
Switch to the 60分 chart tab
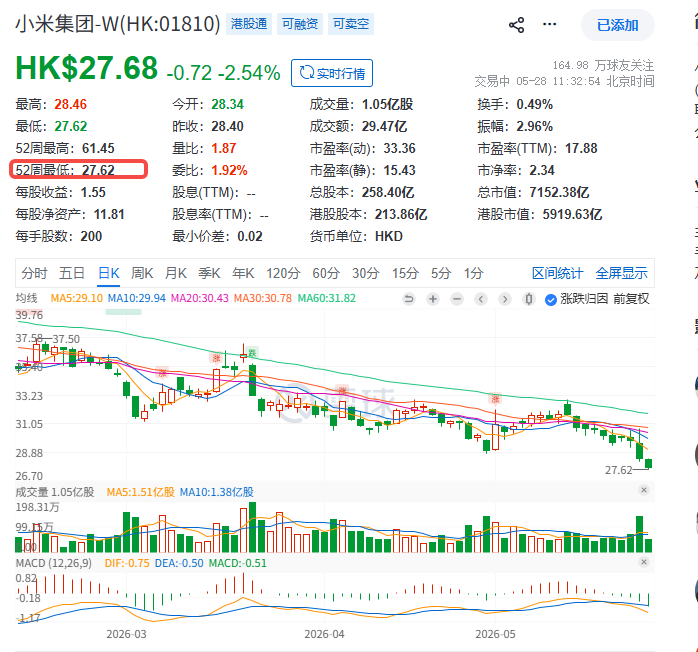(326, 273)
